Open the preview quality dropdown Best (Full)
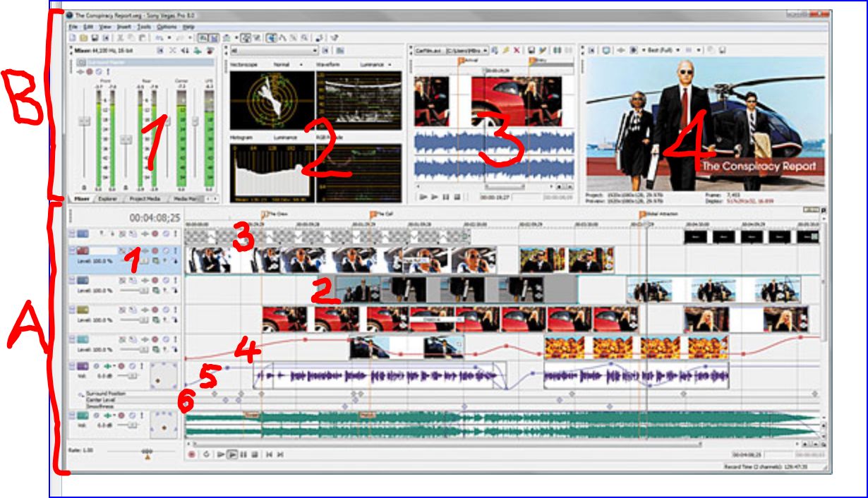The height and width of the screenshot is (498, 868). point(662,50)
